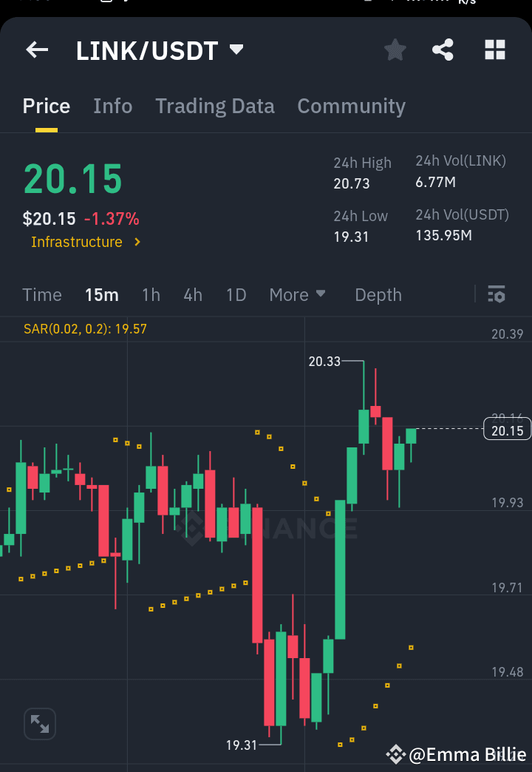Screen dimensions: 532x772
Task: Select the Info tab
Action: click(112, 106)
